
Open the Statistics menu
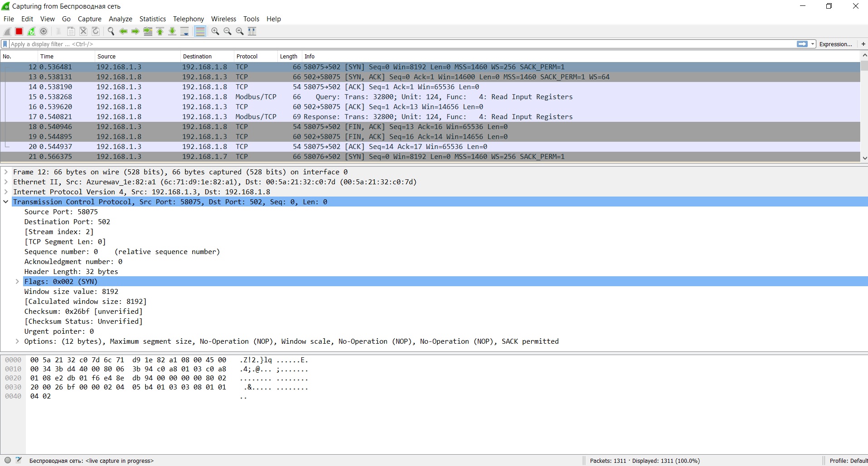[152, 19]
